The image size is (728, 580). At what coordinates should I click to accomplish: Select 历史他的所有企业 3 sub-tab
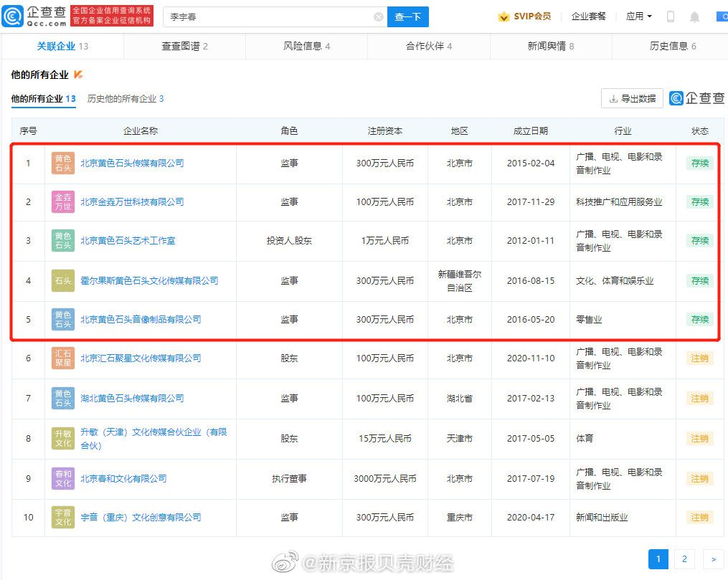[x=126, y=99]
